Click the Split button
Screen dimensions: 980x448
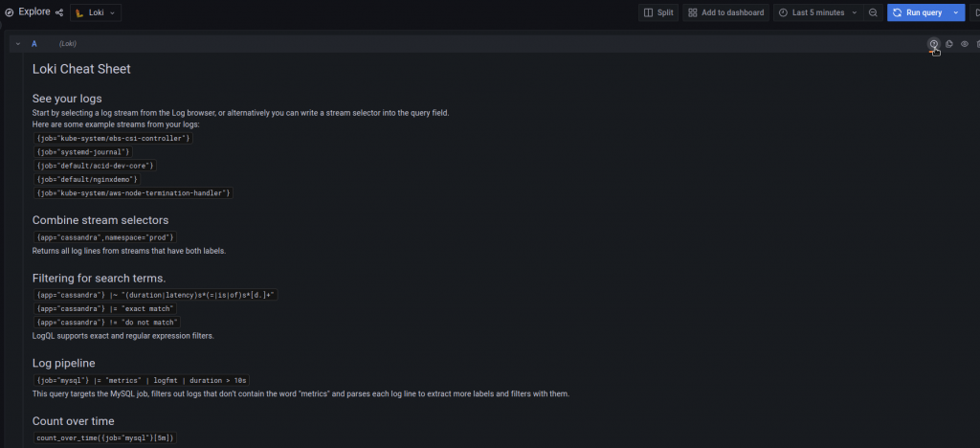click(x=658, y=12)
